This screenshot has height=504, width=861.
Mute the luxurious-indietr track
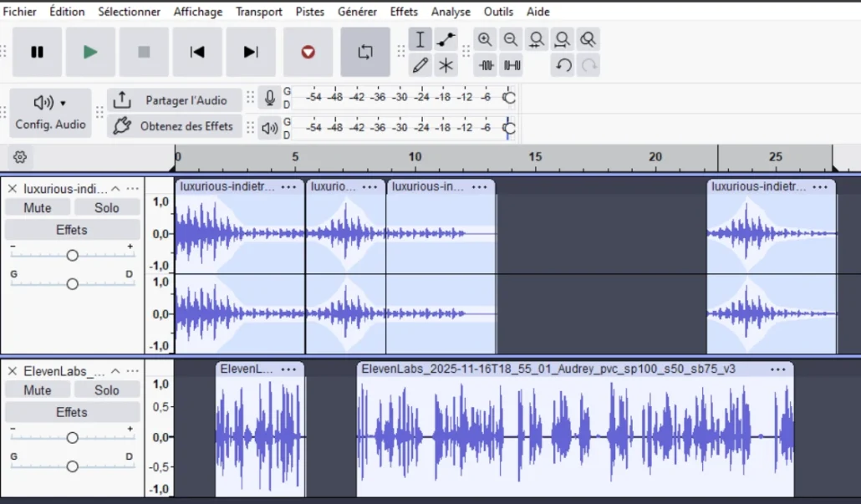pyautogui.click(x=37, y=207)
